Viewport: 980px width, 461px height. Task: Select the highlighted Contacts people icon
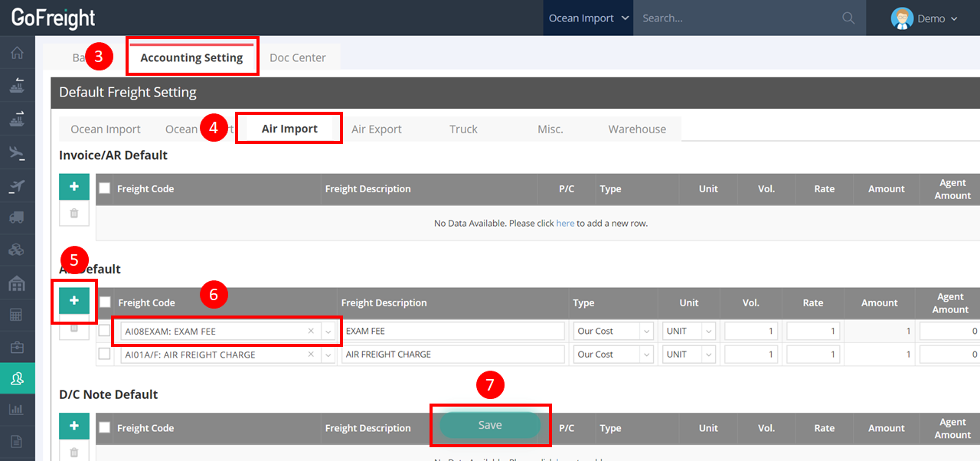click(x=17, y=378)
